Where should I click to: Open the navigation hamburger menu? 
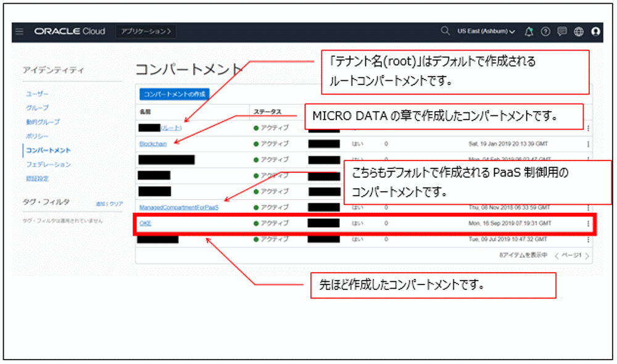tap(20, 30)
